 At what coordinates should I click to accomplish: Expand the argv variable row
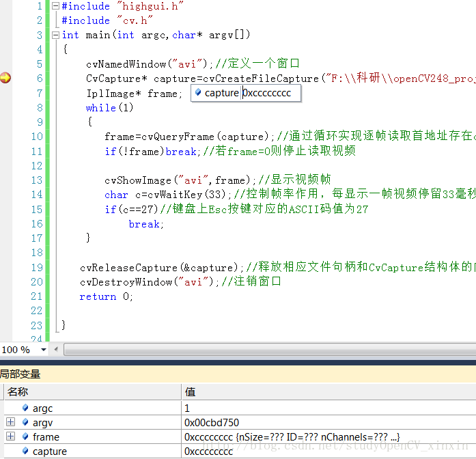point(11,422)
